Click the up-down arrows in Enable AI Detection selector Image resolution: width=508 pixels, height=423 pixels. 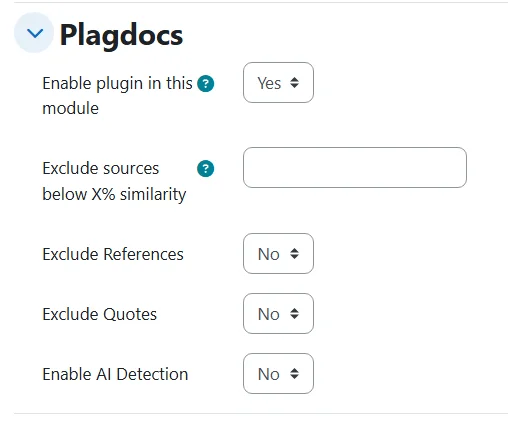tap(294, 374)
